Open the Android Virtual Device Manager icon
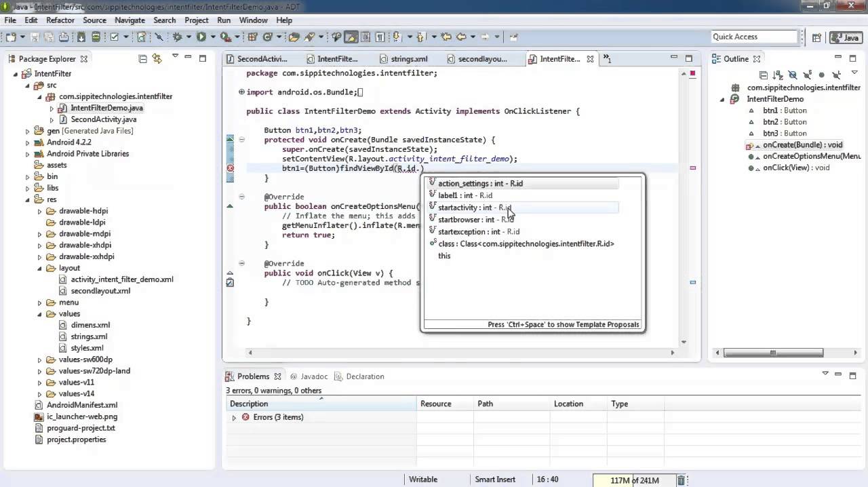The height and width of the screenshot is (487, 868). 96,37
